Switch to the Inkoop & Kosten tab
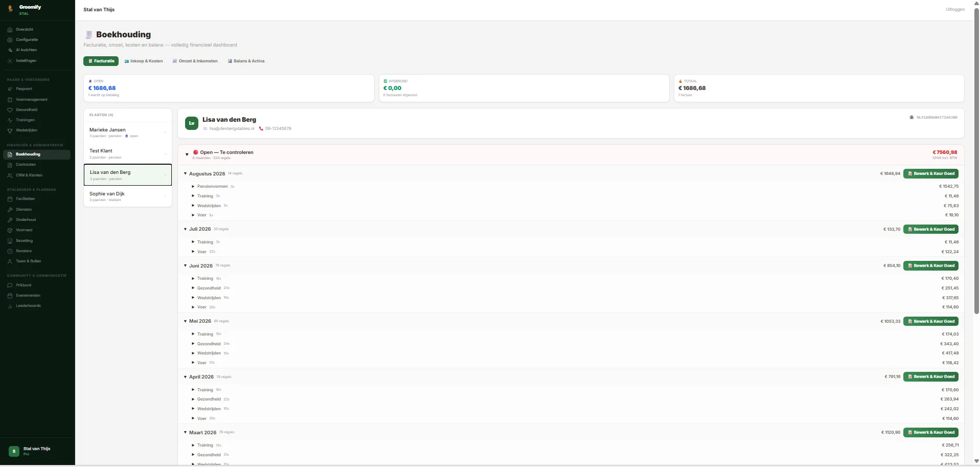 click(144, 61)
